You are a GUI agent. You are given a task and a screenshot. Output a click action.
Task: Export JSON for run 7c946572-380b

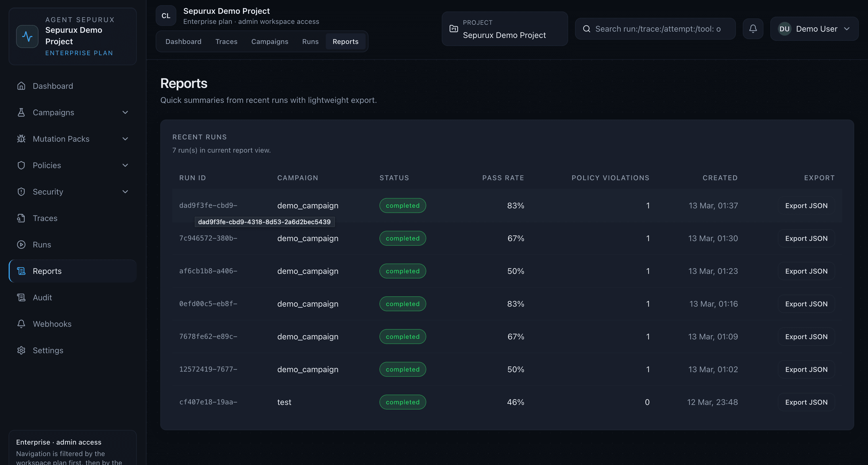[806, 238]
